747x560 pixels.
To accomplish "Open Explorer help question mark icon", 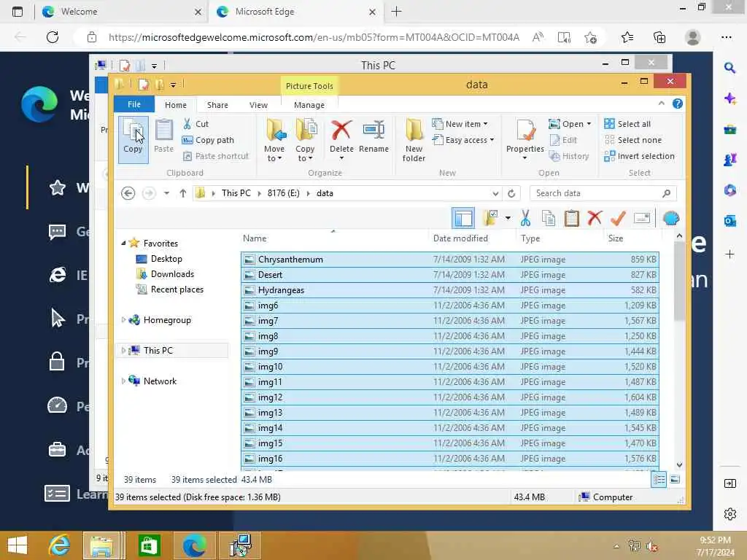I will (678, 104).
